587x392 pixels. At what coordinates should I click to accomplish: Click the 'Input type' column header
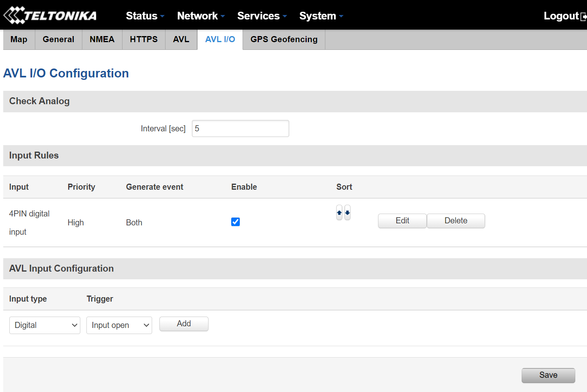[28, 299]
